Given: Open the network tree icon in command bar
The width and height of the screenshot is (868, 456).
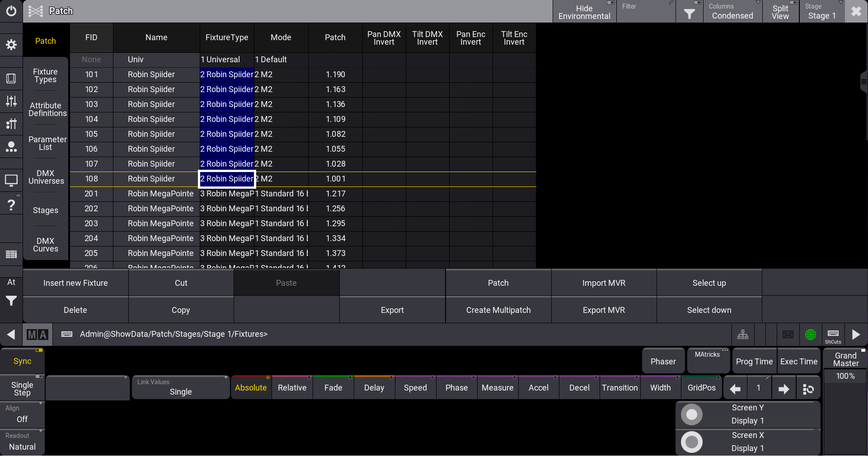Looking at the screenshot, I should (x=743, y=335).
